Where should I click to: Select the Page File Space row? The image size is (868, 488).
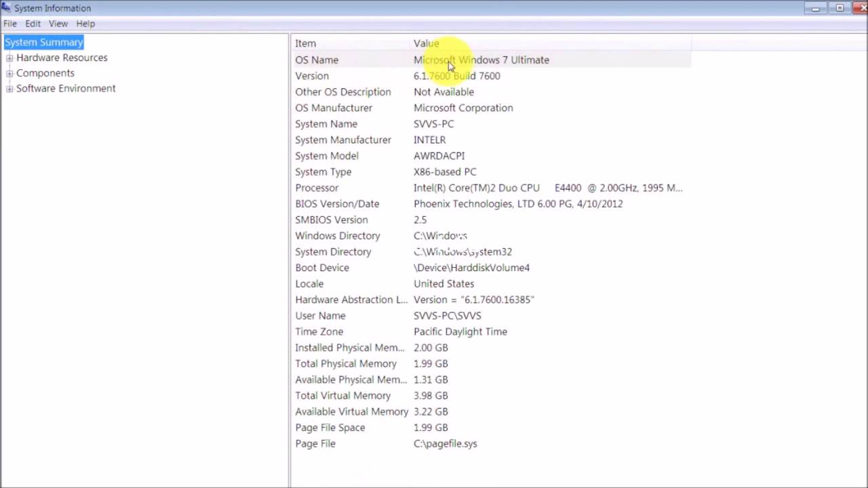492,428
